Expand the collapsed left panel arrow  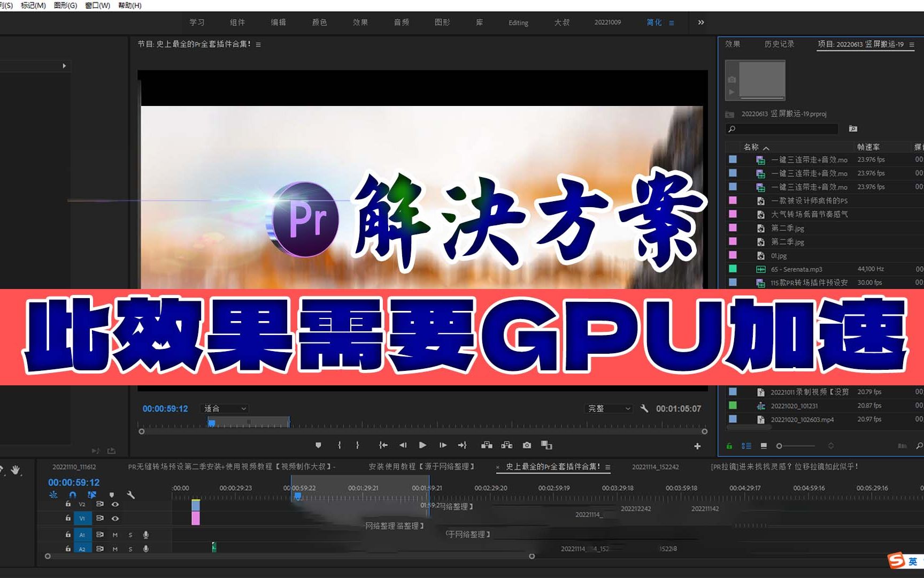click(64, 66)
